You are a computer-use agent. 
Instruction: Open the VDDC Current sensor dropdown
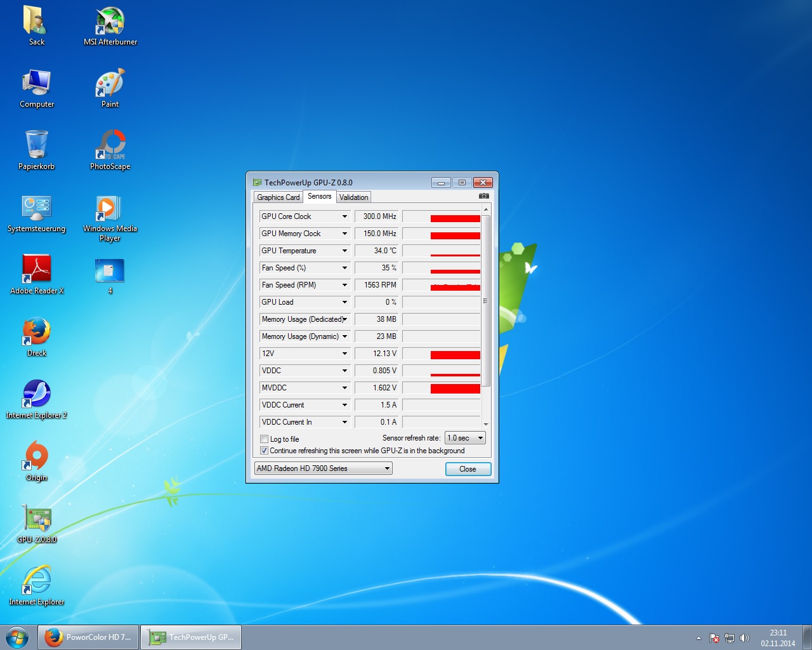click(x=345, y=405)
